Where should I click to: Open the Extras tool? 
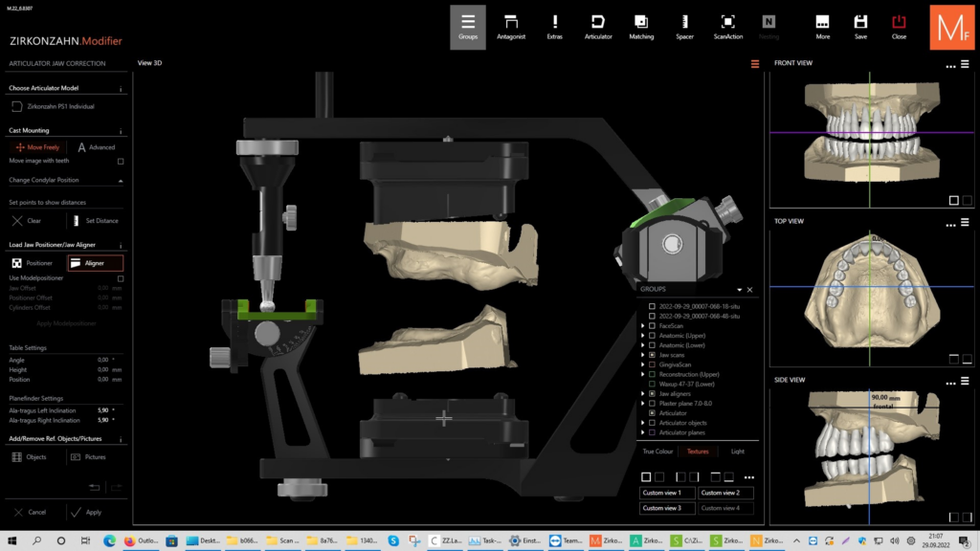pyautogui.click(x=554, y=28)
